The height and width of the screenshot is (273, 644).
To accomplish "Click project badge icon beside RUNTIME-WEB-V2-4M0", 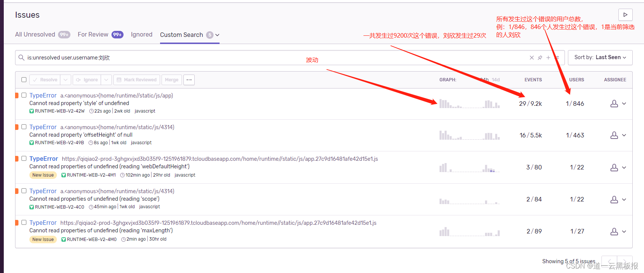I will pyautogui.click(x=64, y=239).
